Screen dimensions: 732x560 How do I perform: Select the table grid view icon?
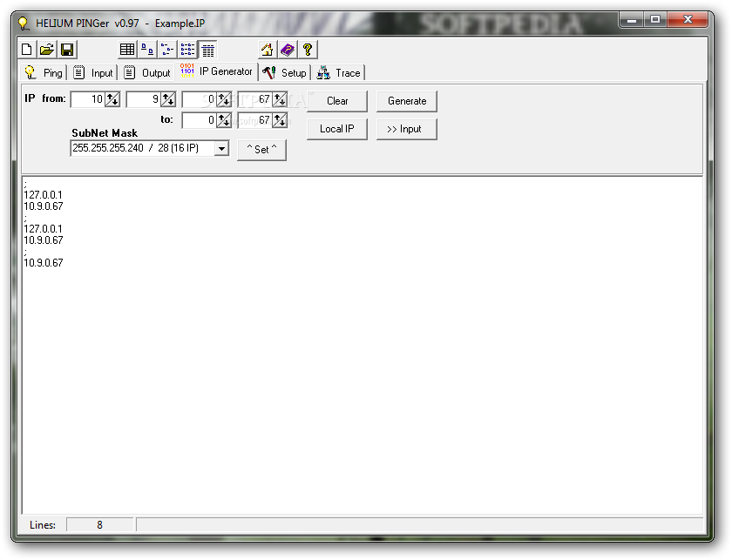pos(127,50)
